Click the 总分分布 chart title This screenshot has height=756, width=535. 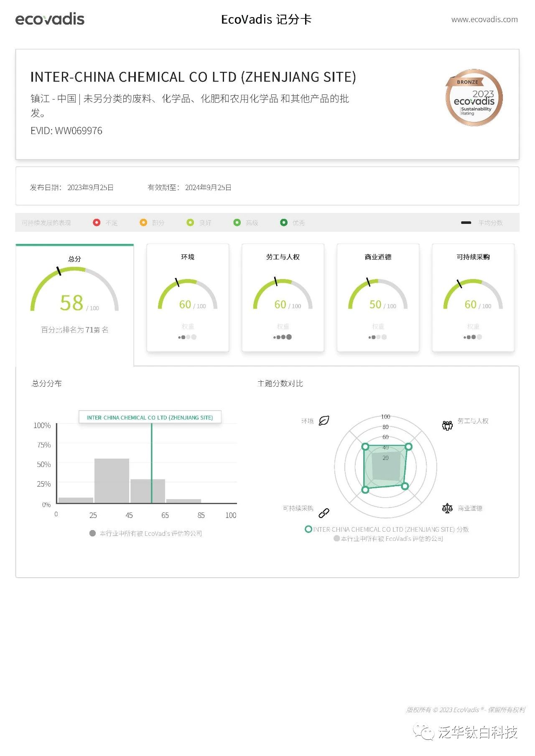[47, 383]
